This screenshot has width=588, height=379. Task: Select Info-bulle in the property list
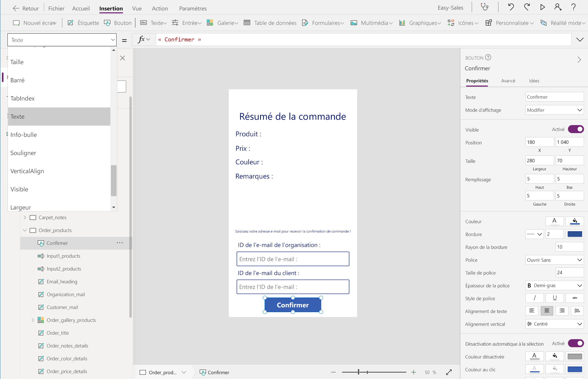[x=59, y=135]
